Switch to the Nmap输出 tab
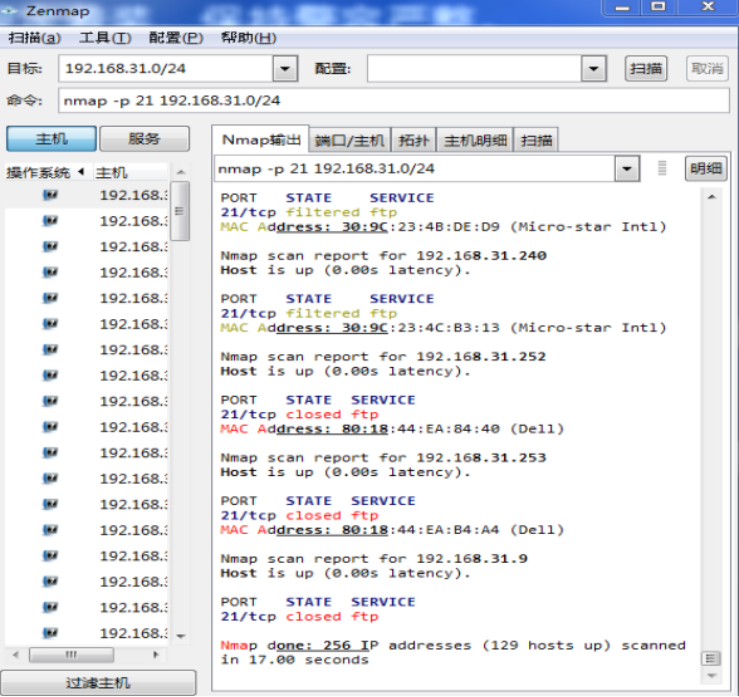The height and width of the screenshot is (697, 739). [261, 140]
